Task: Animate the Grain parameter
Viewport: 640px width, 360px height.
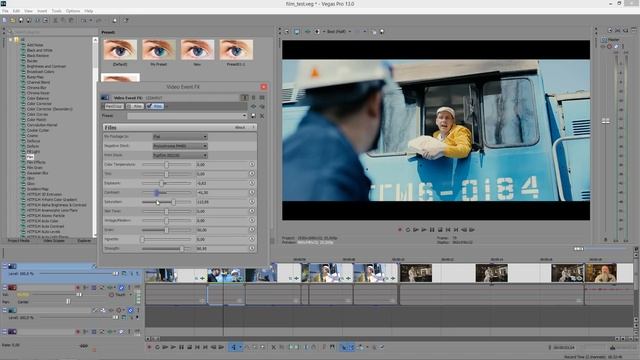Action: coord(252,229)
